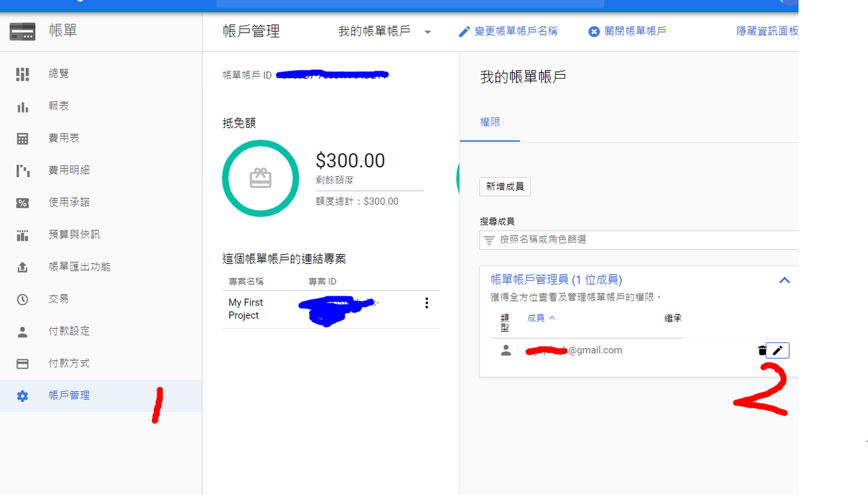Screen dimensions: 868x495
Task: Click the 抵免額 heading
Action: (x=239, y=123)
